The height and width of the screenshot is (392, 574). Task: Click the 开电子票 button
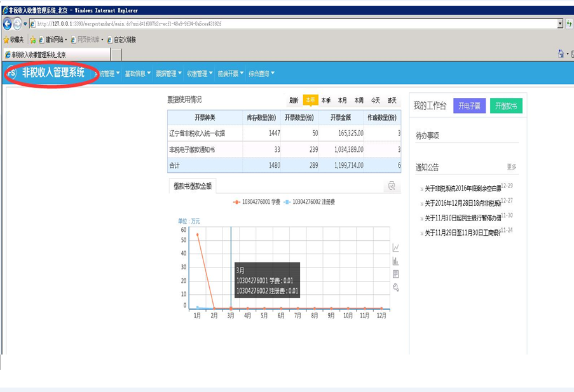pyautogui.click(x=469, y=105)
